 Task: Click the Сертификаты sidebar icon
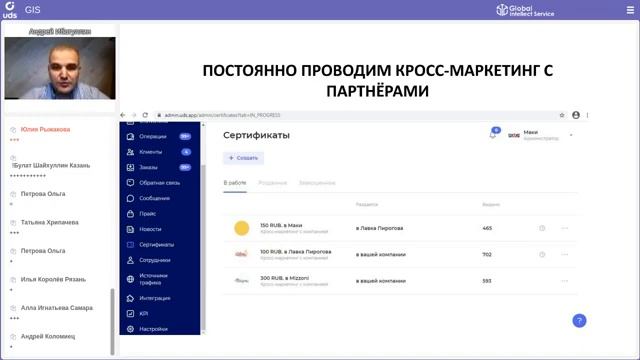click(x=130, y=244)
